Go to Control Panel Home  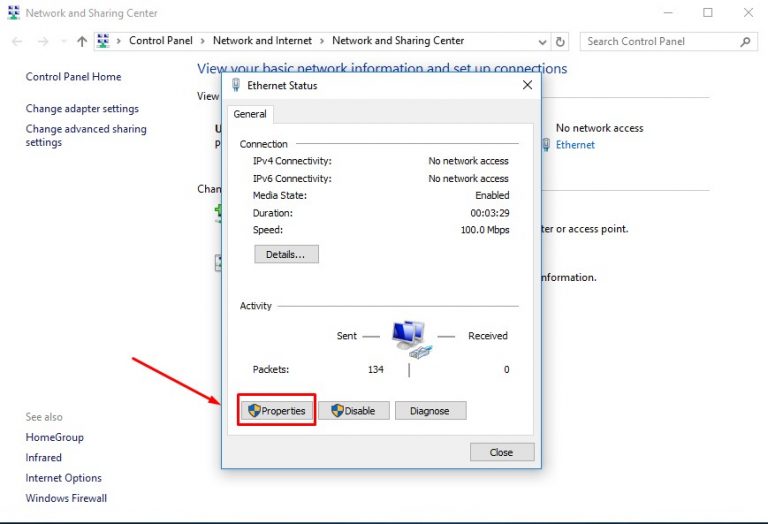73,76
